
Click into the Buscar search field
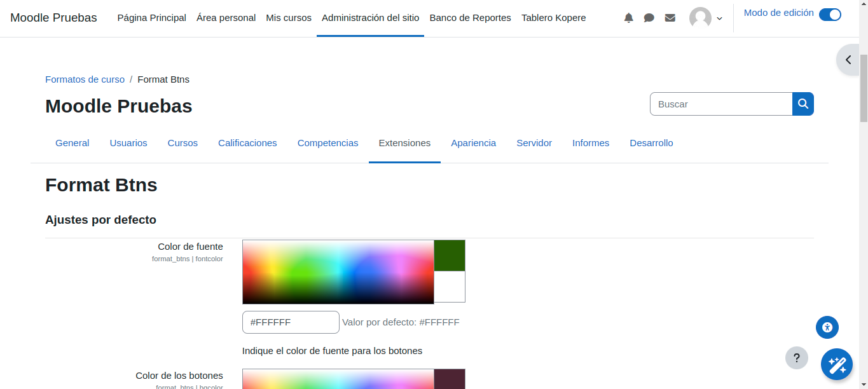(721, 104)
